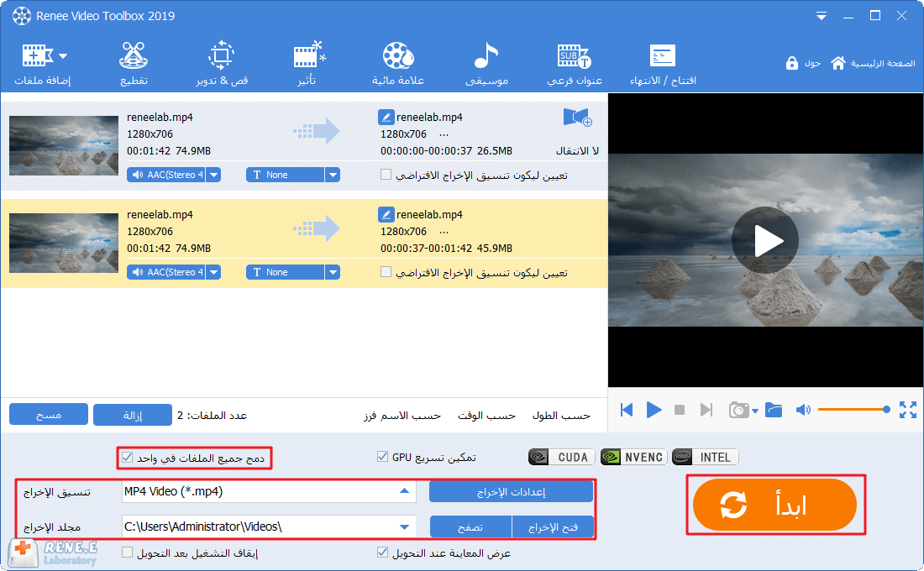Click the large play button on video preview
The height and width of the screenshot is (571, 924).
tap(765, 240)
